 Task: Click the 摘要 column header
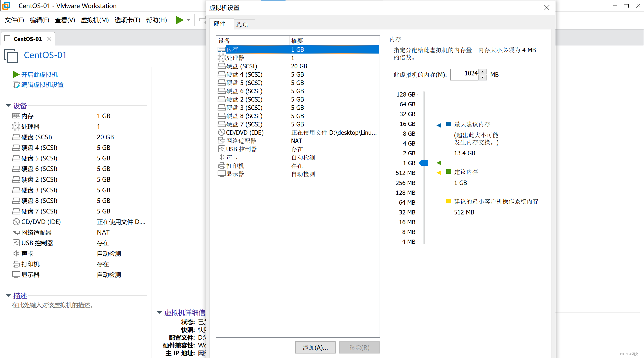coord(334,41)
